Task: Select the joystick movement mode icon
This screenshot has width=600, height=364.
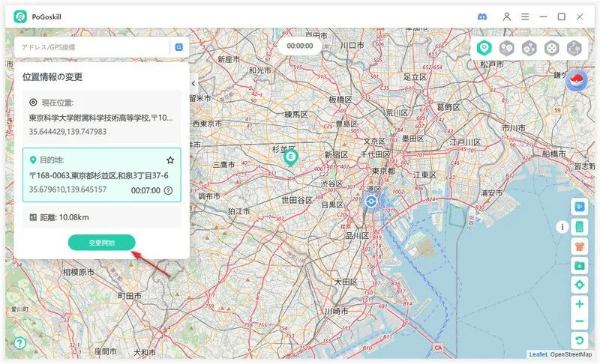Action: pyautogui.click(x=552, y=48)
